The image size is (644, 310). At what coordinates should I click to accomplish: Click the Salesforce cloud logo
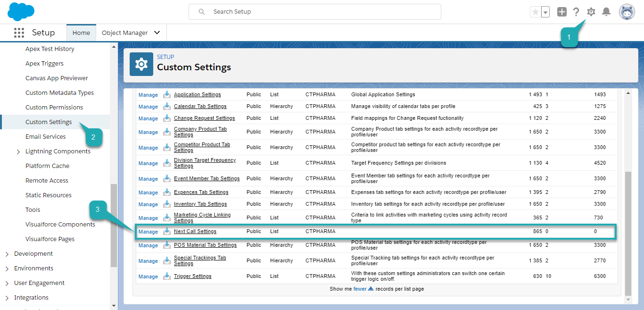click(x=21, y=11)
